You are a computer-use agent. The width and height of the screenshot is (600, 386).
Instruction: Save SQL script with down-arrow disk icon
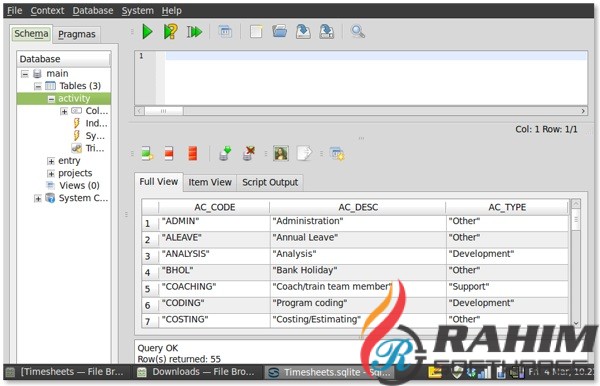303,31
